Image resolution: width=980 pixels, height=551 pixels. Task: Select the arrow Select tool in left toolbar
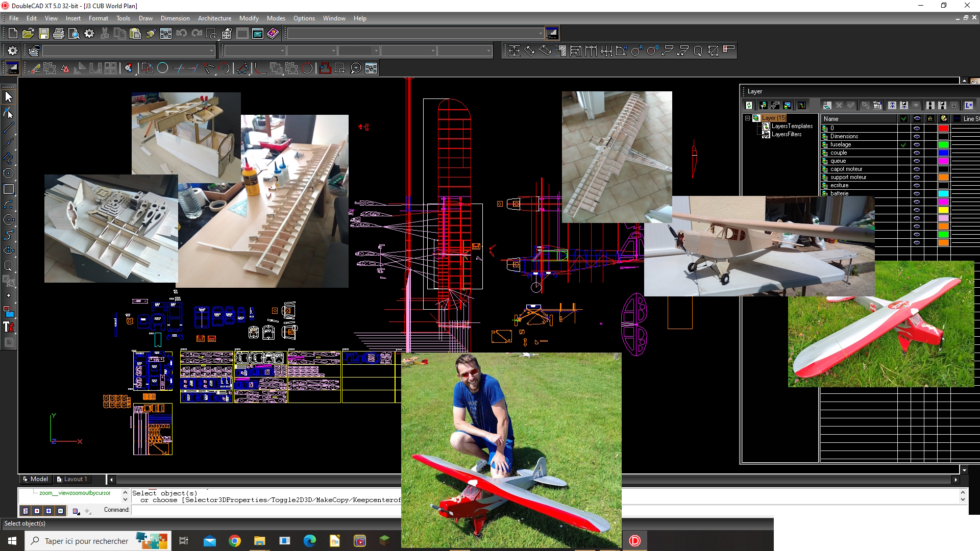(9, 97)
